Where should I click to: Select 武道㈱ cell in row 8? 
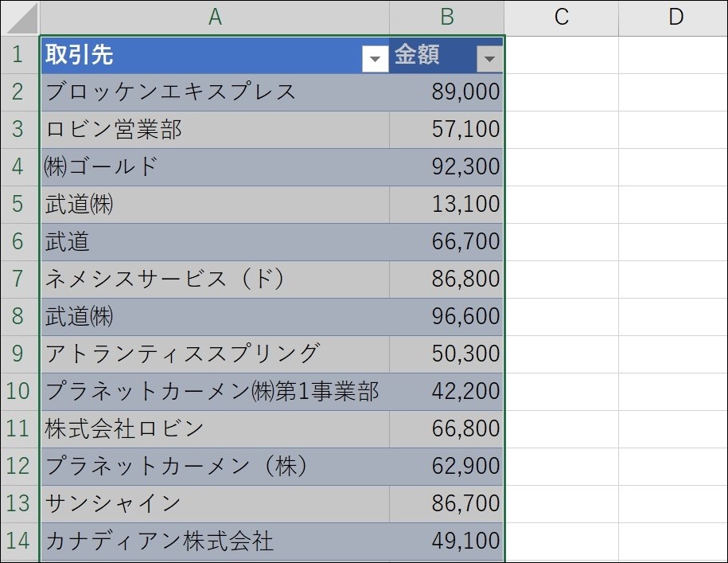click(215, 317)
